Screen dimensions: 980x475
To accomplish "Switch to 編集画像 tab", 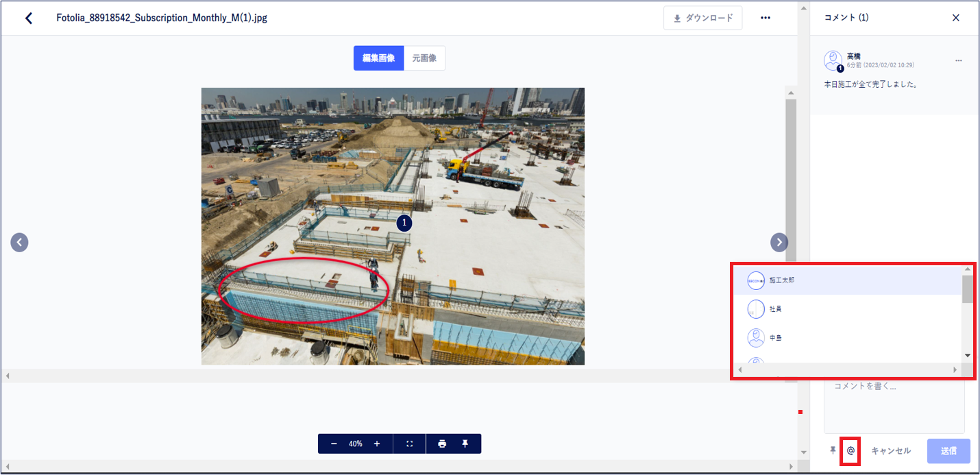I will 378,58.
